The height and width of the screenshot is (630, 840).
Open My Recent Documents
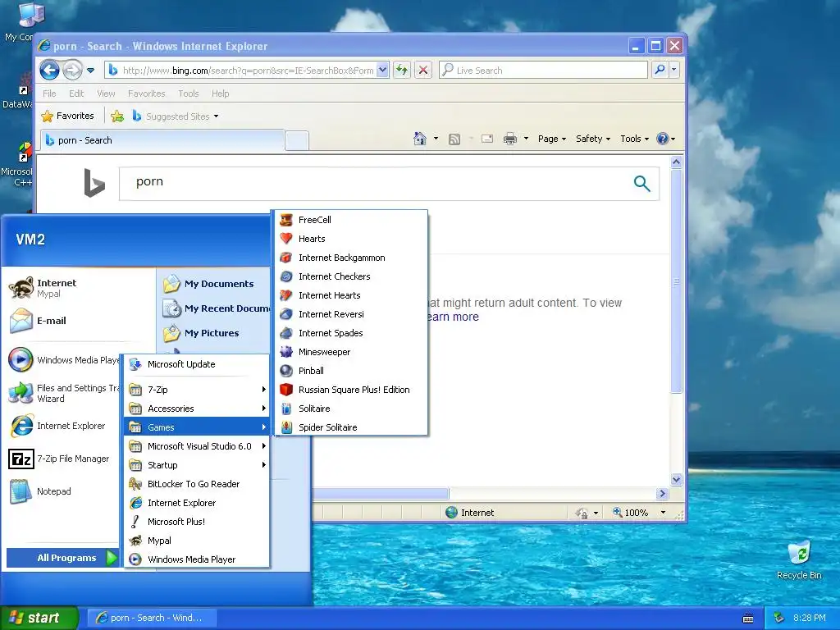(x=216, y=308)
